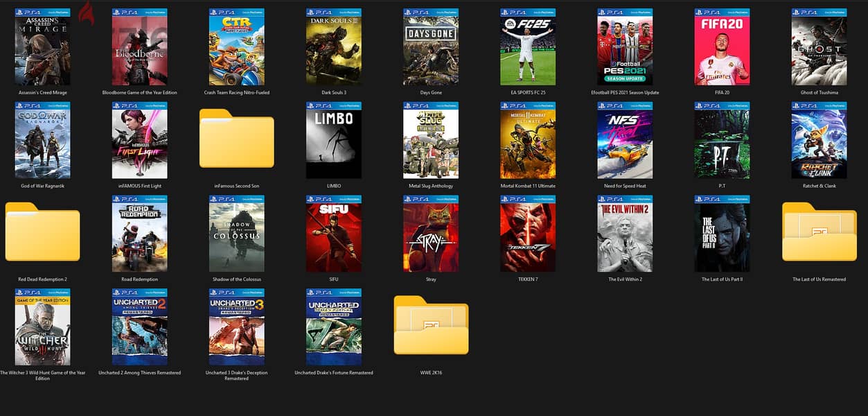Click "The Last of Us Remastered" label
This screenshot has height=416, width=868.
point(819,279)
